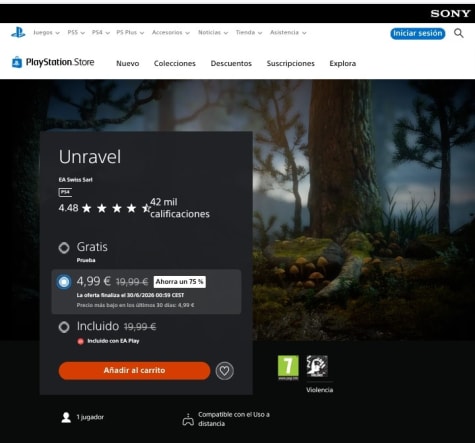Expand the Noticias dropdown menu
This screenshot has width=475, height=443.
[x=213, y=33]
